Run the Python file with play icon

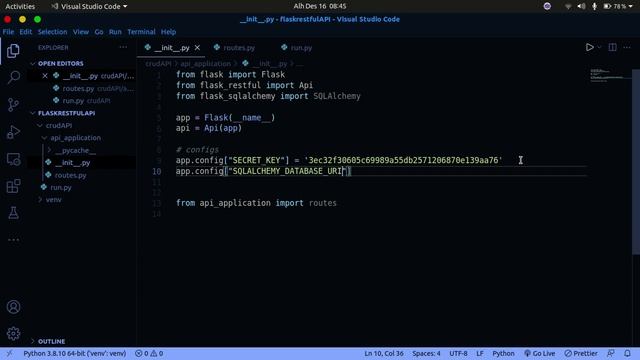(x=589, y=47)
